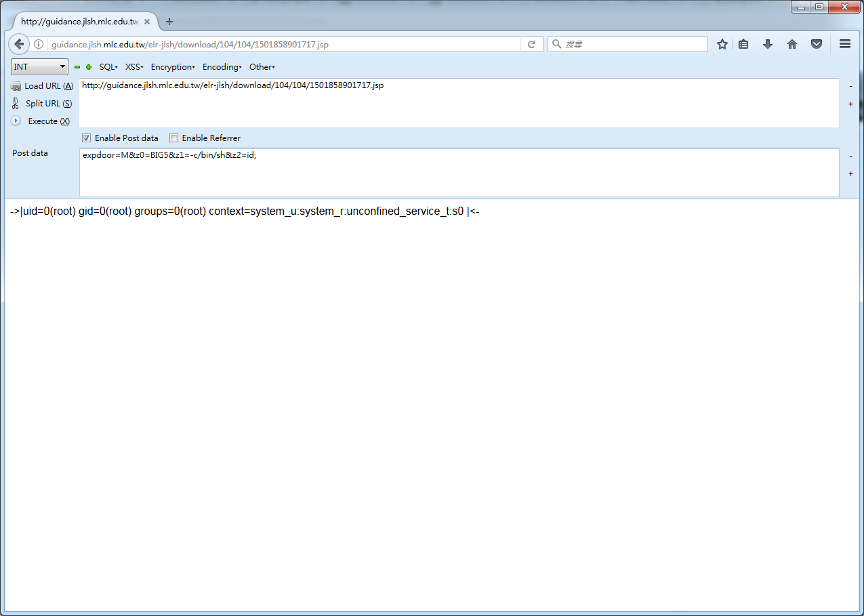This screenshot has height=616, width=864.
Task: Open a new tab with plus button
Action: tap(169, 22)
